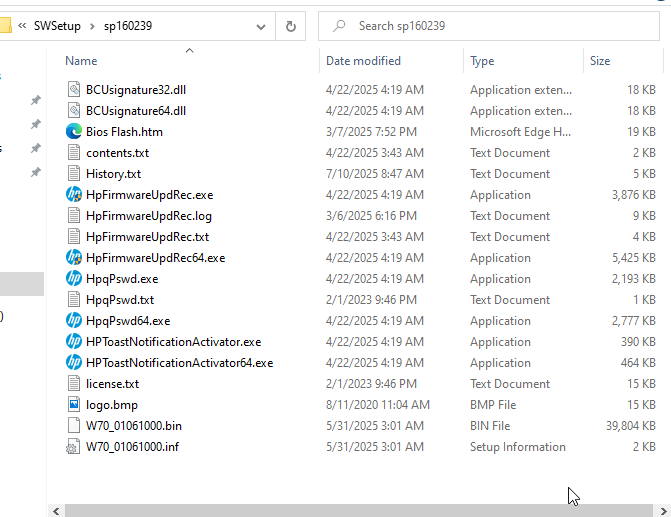Screen dimensions: 671x517
Task: Select the W70_01061000.inf file name
Action: pos(132,446)
